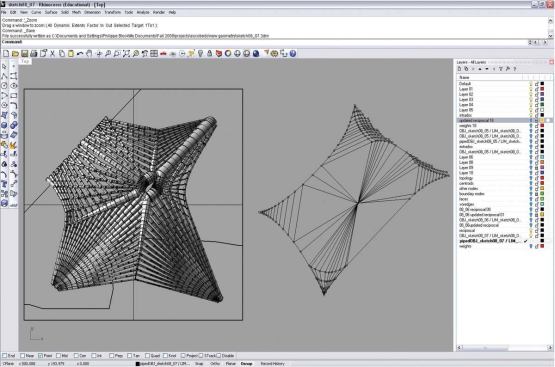Viewport: 555px width, 367px height.
Task: Click New Layer icon in Layers panel
Action: [x=459, y=69]
